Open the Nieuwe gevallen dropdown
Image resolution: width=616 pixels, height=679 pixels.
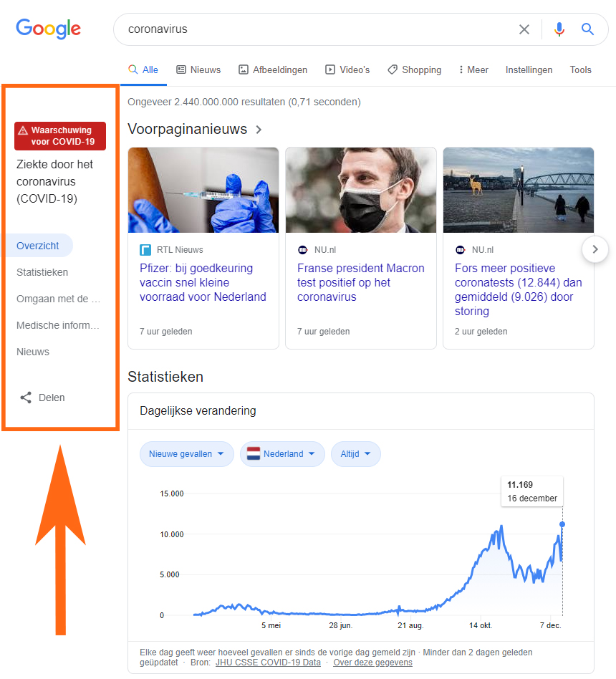click(x=187, y=454)
